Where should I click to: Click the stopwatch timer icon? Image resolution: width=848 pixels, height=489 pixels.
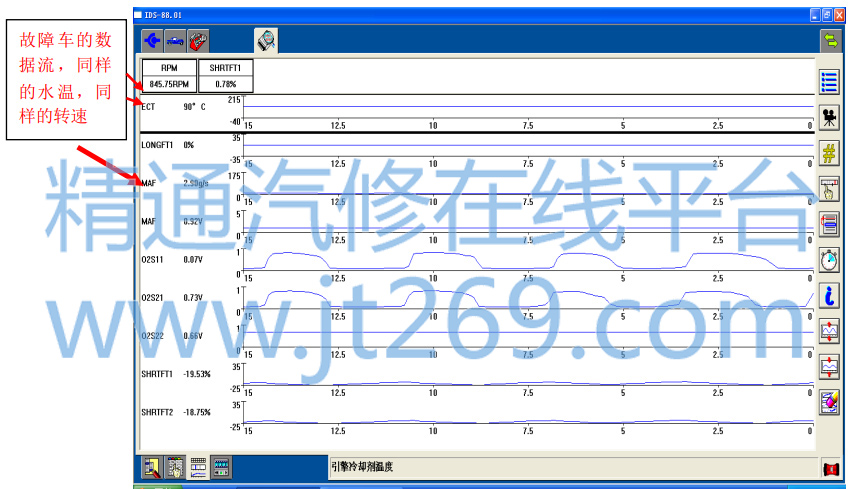pos(829,259)
